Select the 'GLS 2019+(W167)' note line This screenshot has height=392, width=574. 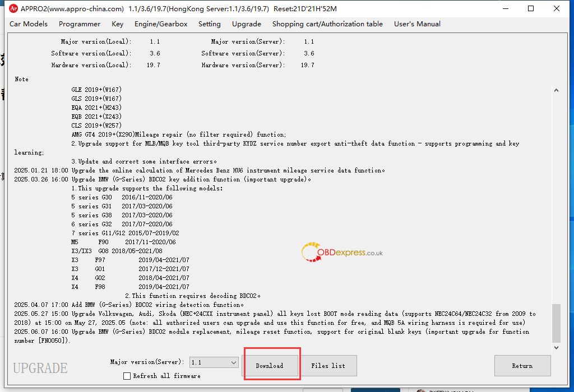[96, 99]
